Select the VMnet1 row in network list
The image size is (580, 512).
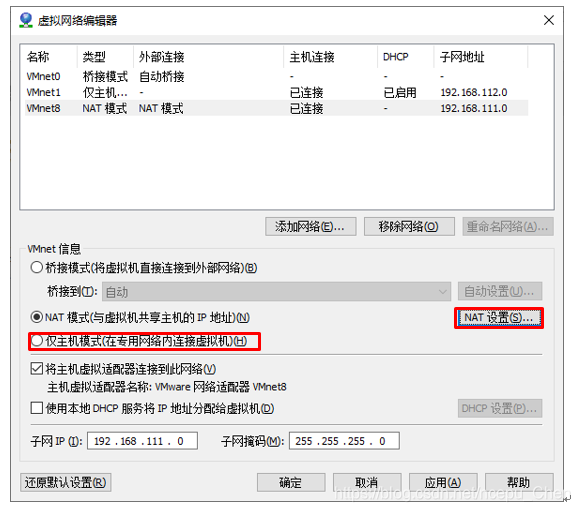[276, 92]
